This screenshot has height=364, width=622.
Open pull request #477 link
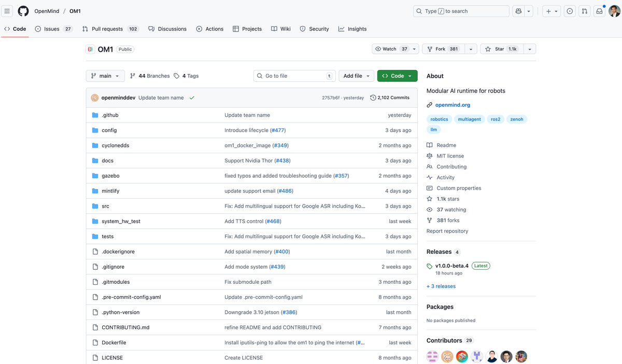click(278, 130)
